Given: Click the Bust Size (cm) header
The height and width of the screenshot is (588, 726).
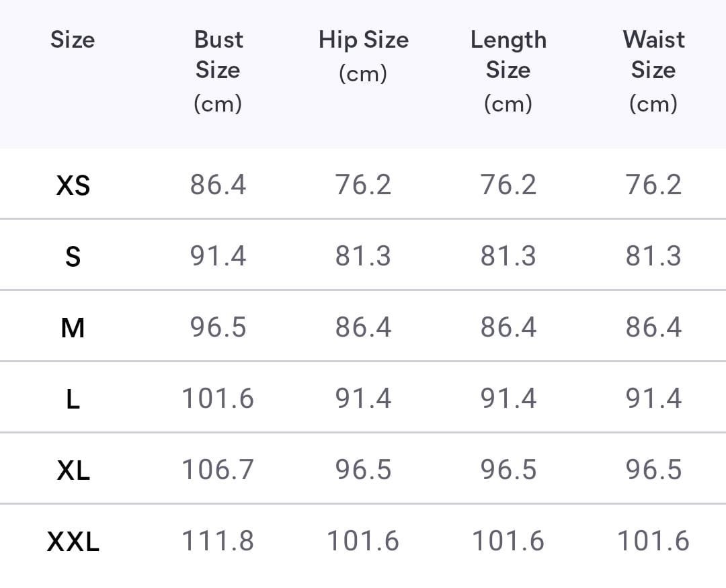Looking at the screenshot, I should click(218, 71).
